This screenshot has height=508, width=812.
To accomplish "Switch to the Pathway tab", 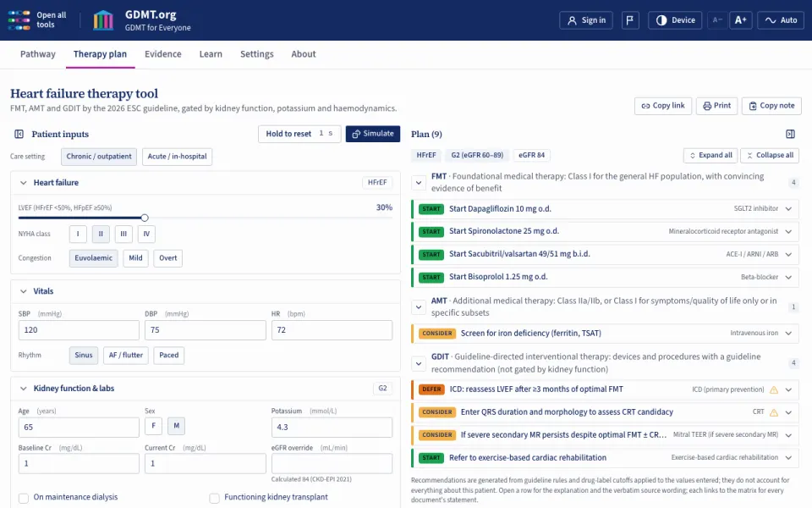I will pyautogui.click(x=38, y=54).
